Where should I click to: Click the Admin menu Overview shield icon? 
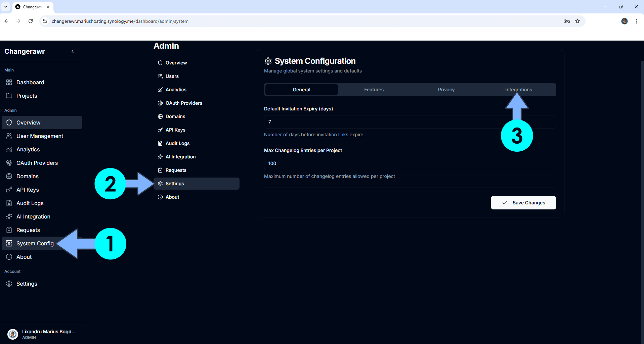coord(160,63)
